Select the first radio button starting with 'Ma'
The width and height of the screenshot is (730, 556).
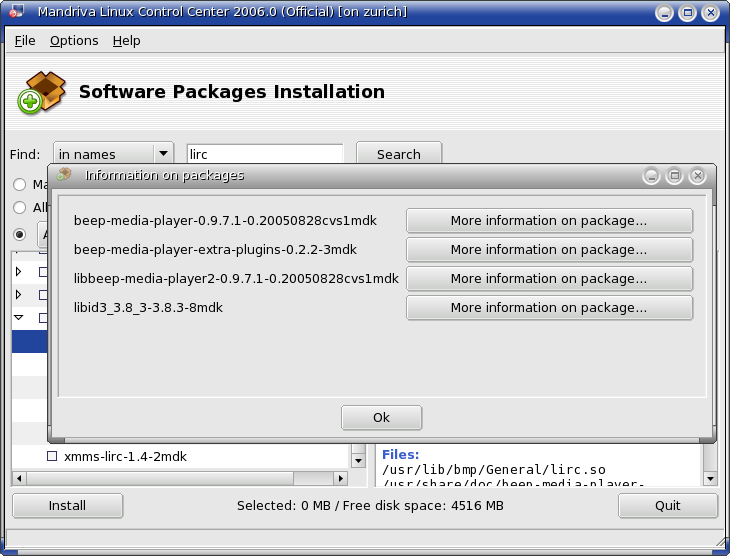tap(20, 184)
